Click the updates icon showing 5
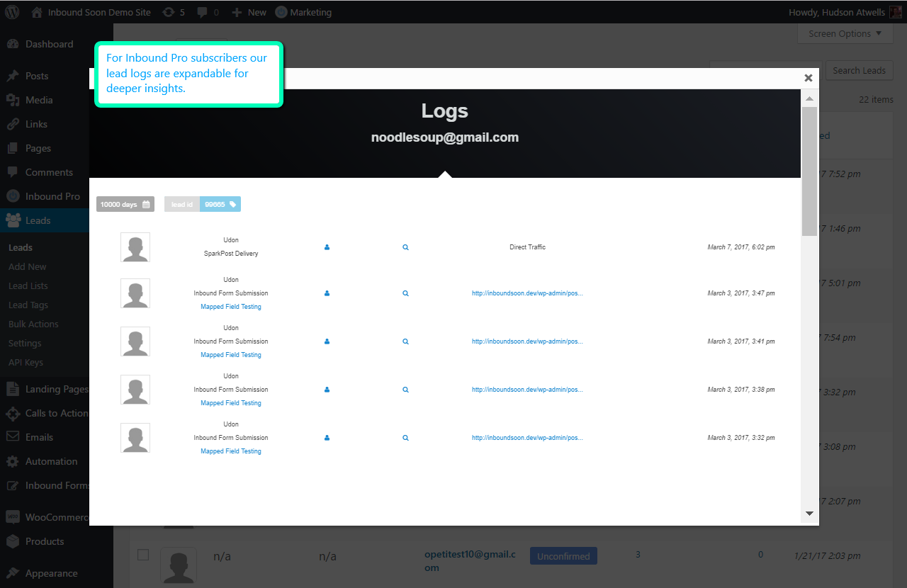This screenshot has width=907, height=588. (x=174, y=12)
